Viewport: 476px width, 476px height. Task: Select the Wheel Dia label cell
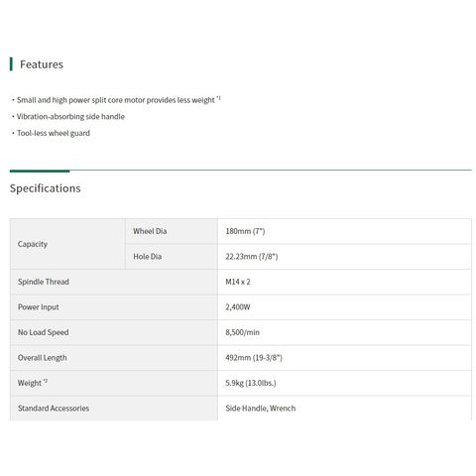point(172,231)
